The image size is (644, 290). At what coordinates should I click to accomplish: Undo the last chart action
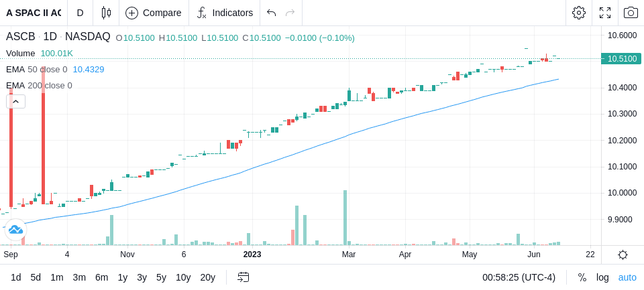click(271, 13)
